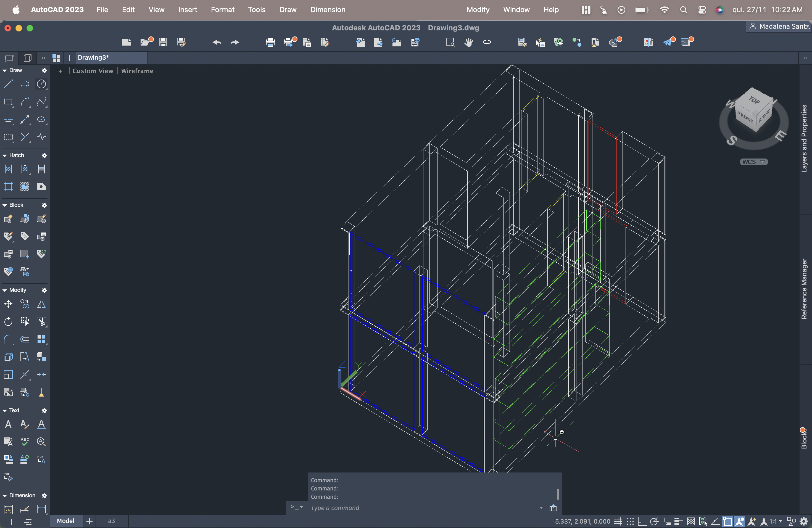
Task: Click the Wireframe visual style label
Action: (x=137, y=71)
